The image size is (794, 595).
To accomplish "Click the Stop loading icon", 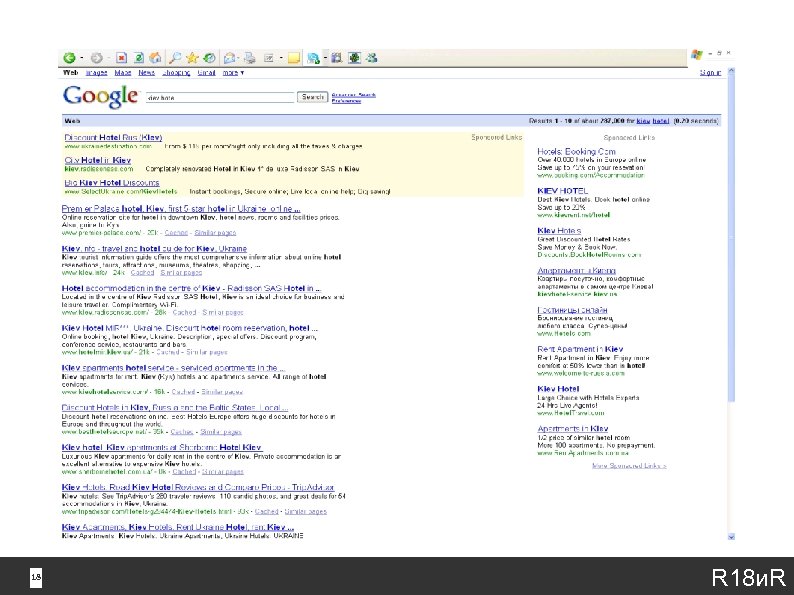I will (122, 58).
